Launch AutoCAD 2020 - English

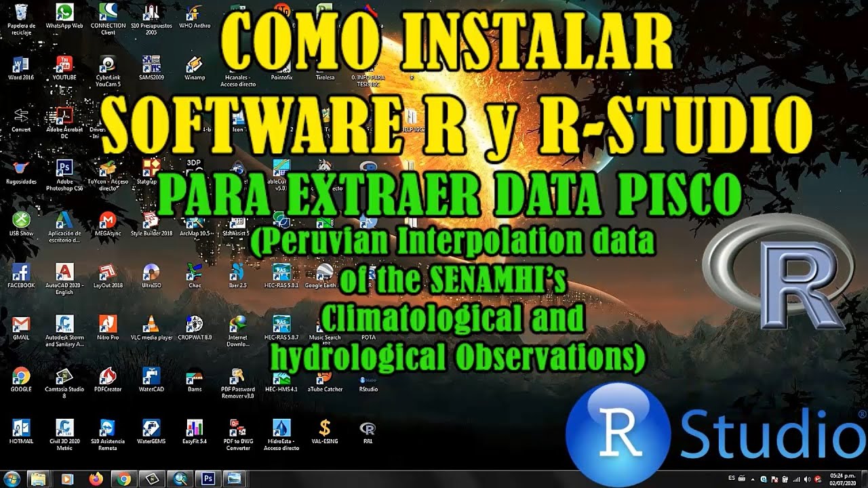64,279
